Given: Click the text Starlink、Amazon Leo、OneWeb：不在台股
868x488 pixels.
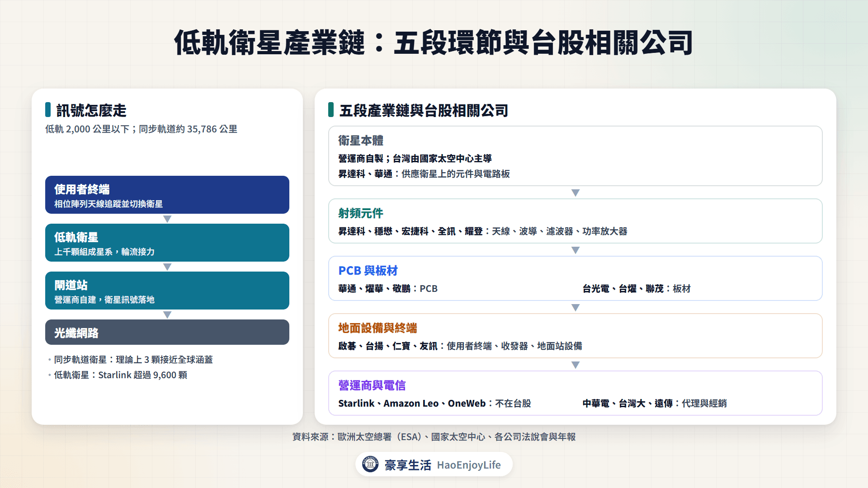Looking at the screenshot, I should click(434, 404).
